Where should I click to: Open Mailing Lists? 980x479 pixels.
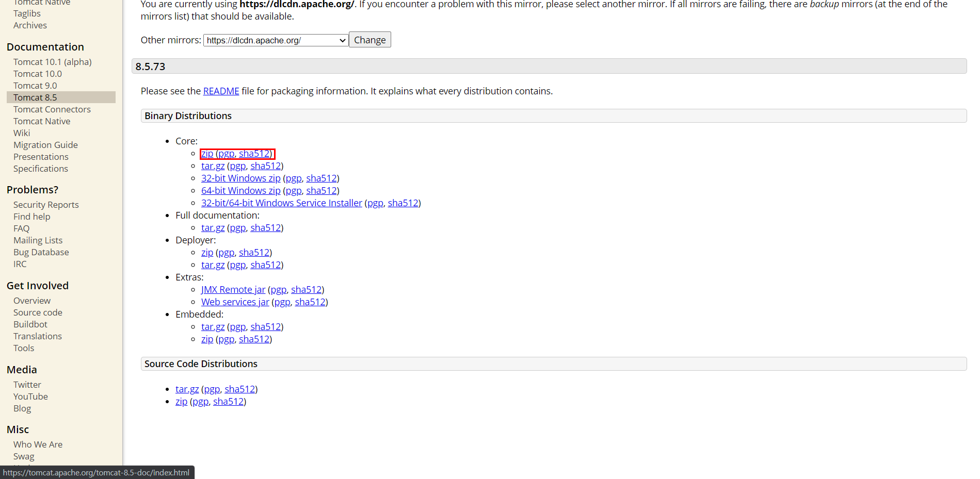[x=38, y=240]
